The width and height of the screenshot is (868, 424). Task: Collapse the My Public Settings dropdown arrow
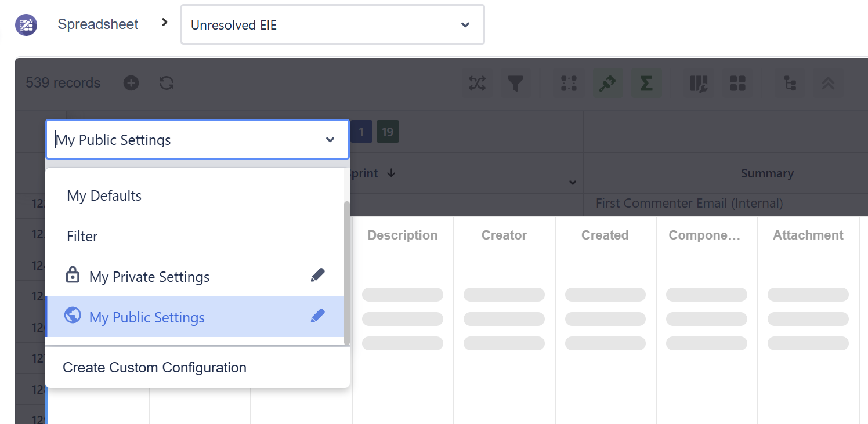pos(330,140)
